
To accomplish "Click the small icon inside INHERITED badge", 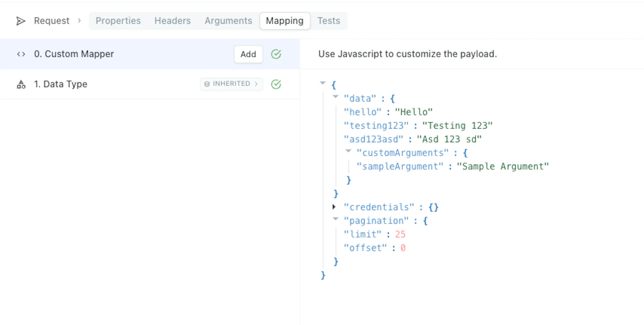I will click(x=207, y=84).
